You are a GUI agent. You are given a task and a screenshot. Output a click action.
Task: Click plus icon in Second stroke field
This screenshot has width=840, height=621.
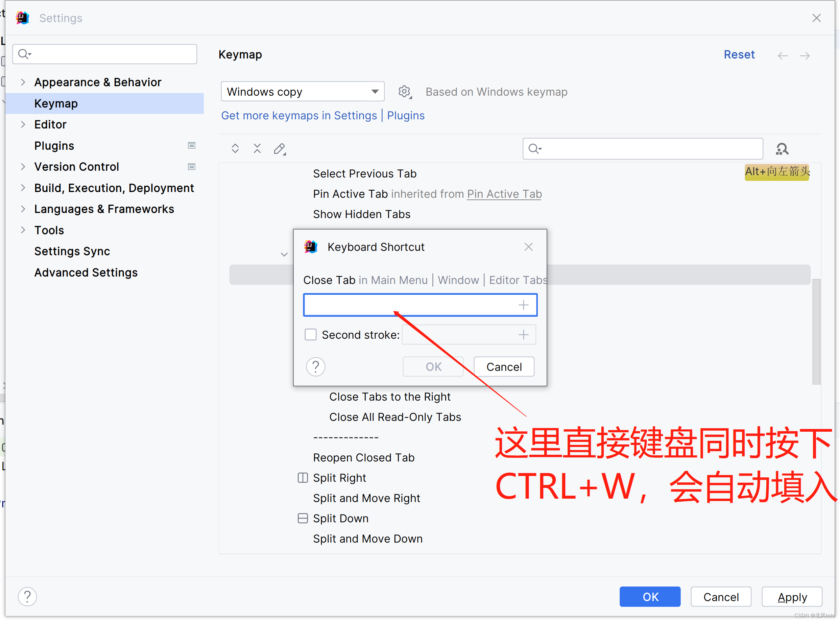pyautogui.click(x=524, y=335)
